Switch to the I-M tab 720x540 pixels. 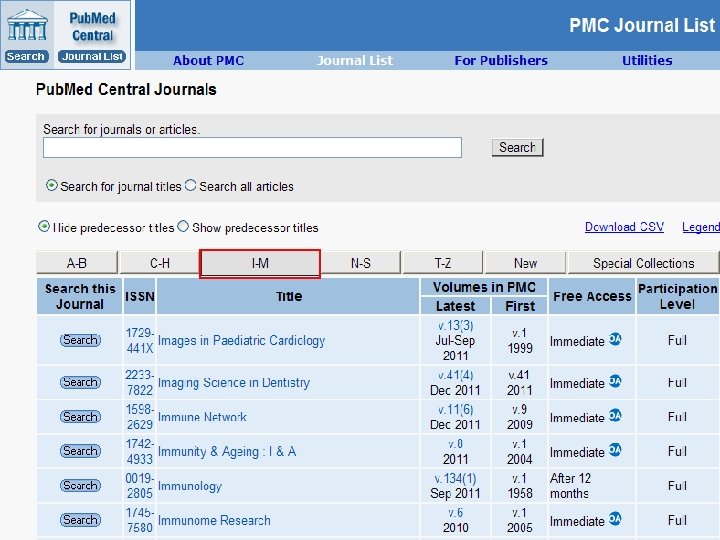pos(260,264)
